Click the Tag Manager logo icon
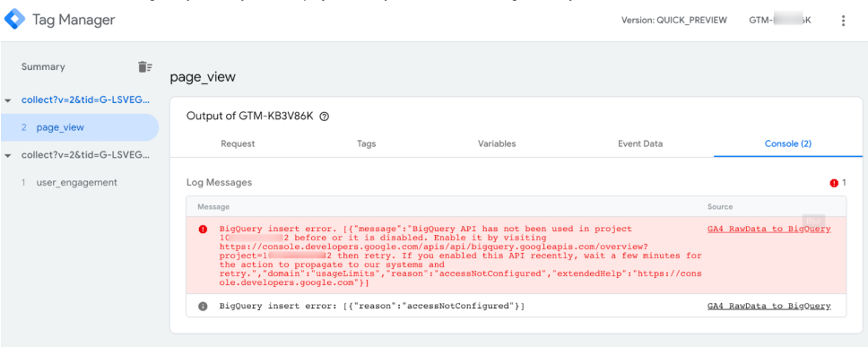Viewport: 868px width, 347px height. 14,20
